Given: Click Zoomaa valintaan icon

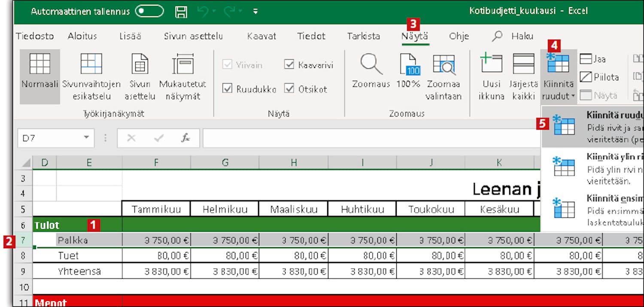Looking at the screenshot, I should 444,64.
